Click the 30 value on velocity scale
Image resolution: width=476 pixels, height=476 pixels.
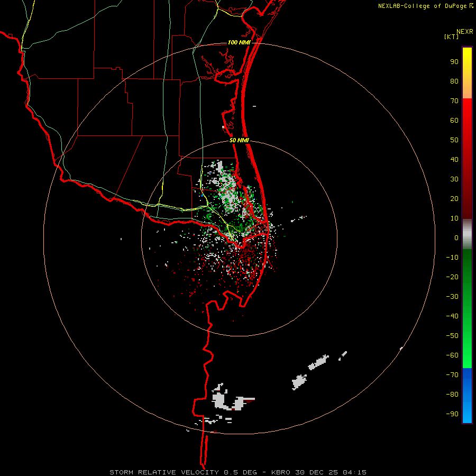(x=454, y=179)
